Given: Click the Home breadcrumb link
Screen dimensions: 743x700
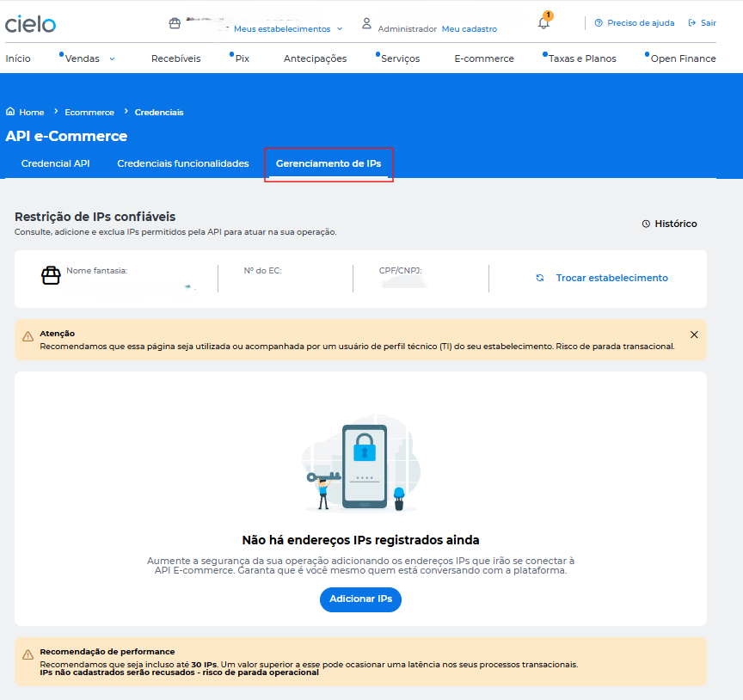Looking at the screenshot, I should tap(31, 113).
